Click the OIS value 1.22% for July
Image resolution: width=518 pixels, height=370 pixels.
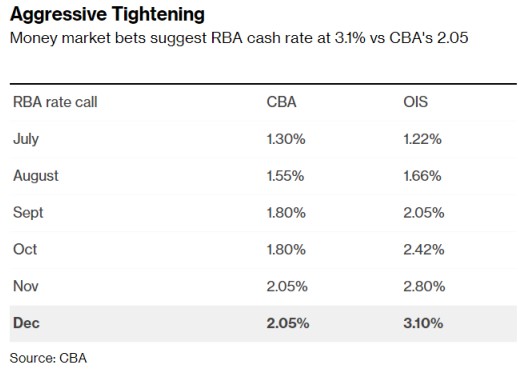422,139
